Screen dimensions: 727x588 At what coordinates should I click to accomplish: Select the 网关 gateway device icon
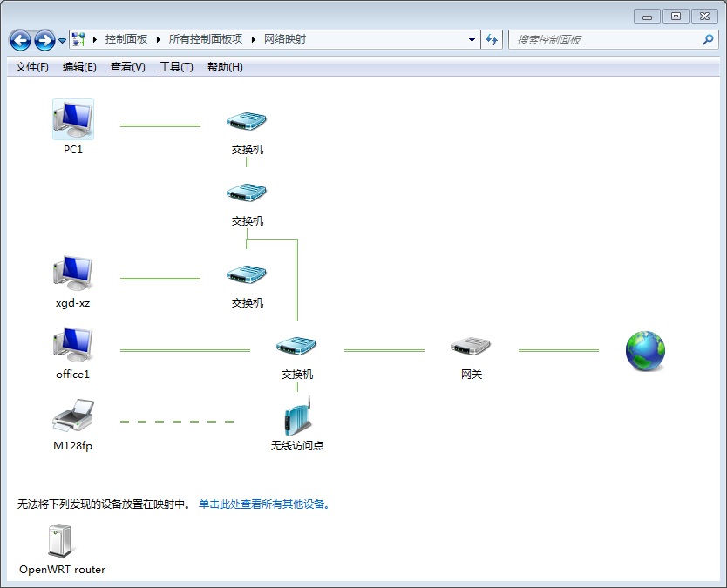tap(471, 347)
